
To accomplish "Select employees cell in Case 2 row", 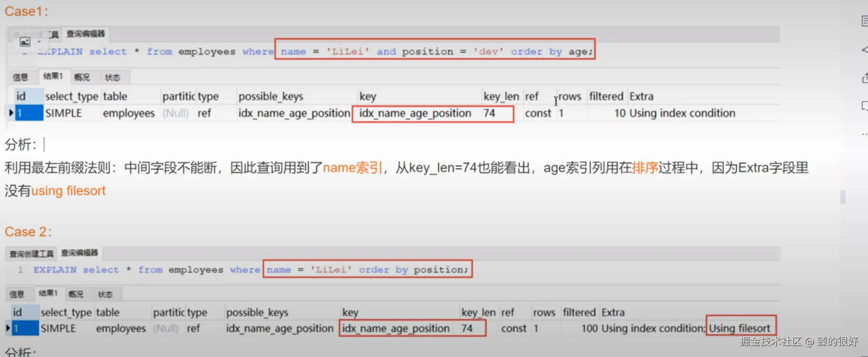I will click(121, 328).
